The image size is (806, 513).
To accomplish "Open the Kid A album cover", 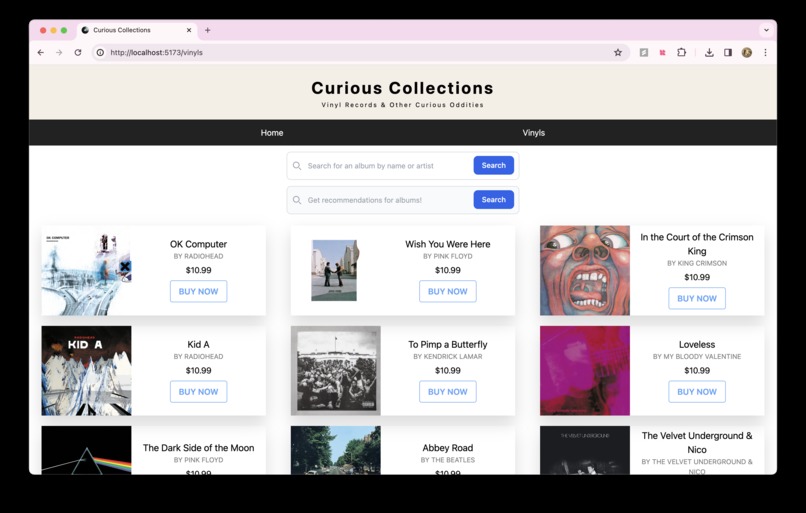I will click(x=86, y=371).
